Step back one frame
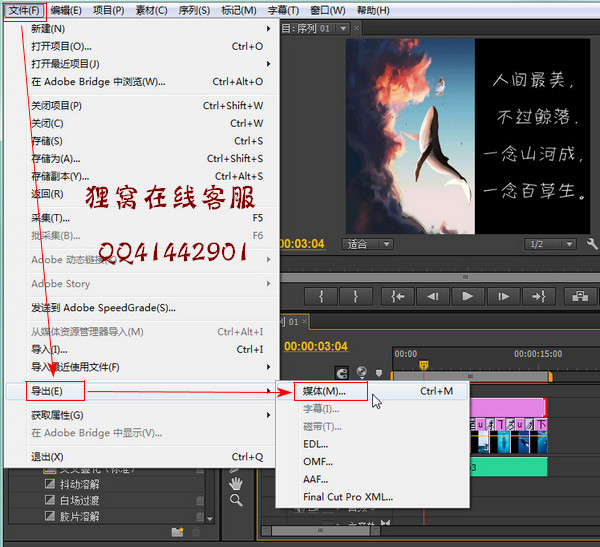Screen dimensions: 600x547 point(433,296)
